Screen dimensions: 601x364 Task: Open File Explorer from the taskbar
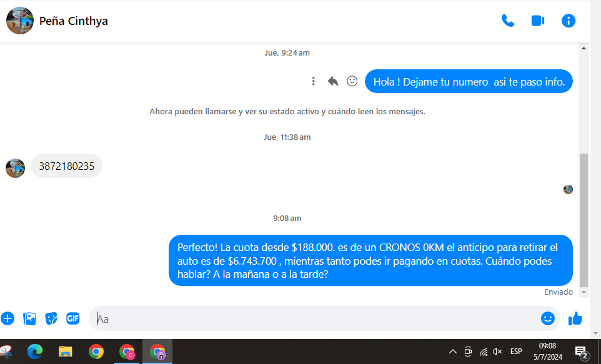tap(65, 352)
